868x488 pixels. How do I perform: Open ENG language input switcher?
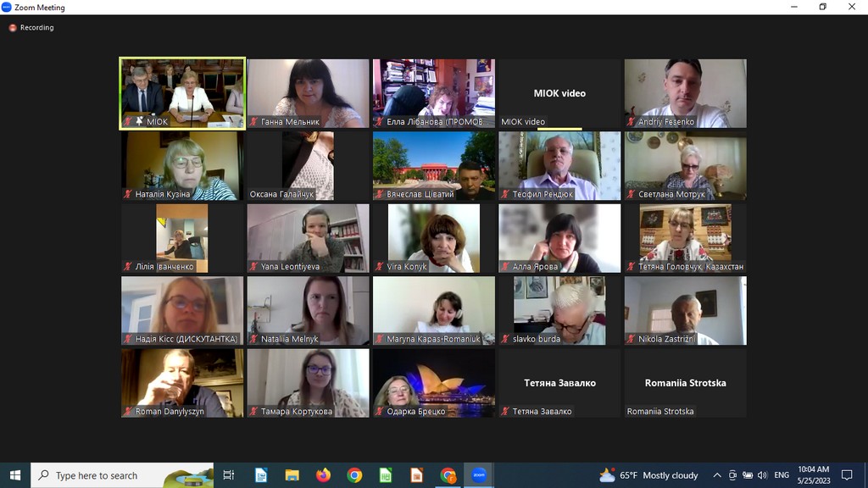point(782,475)
